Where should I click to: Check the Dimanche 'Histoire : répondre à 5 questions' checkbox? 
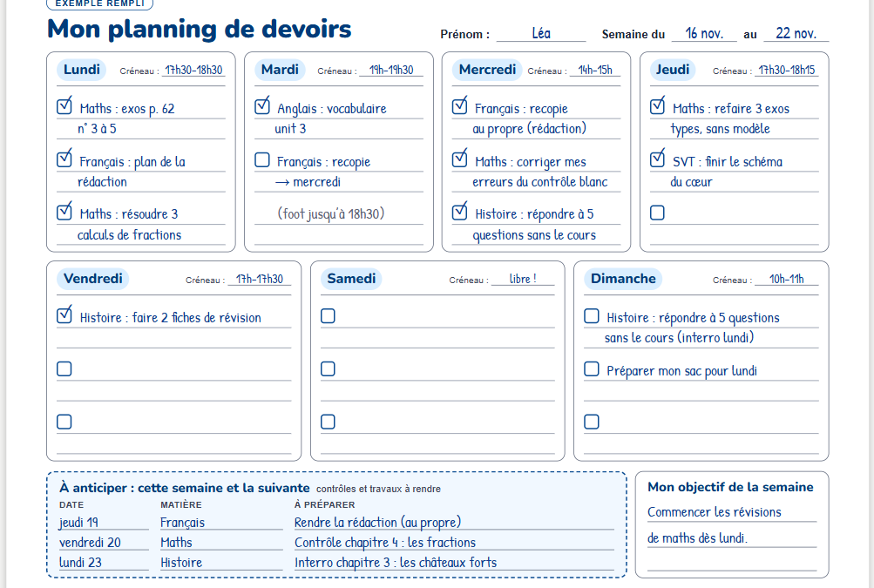pyautogui.click(x=592, y=316)
